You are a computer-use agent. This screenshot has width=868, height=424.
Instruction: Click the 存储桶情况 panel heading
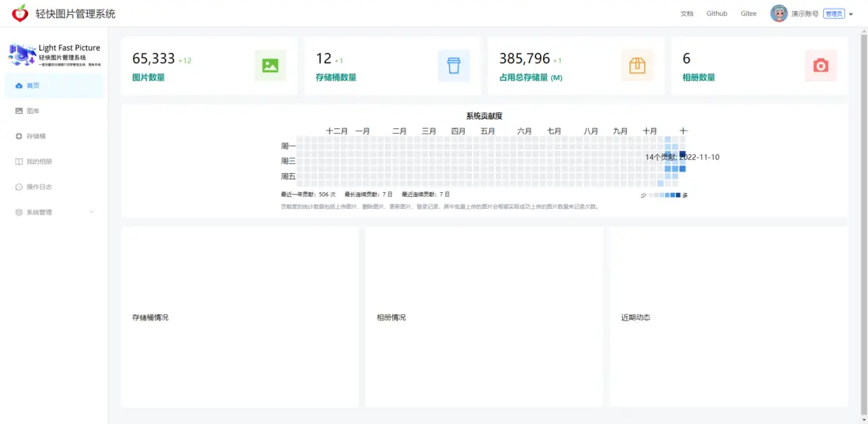[150, 318]
